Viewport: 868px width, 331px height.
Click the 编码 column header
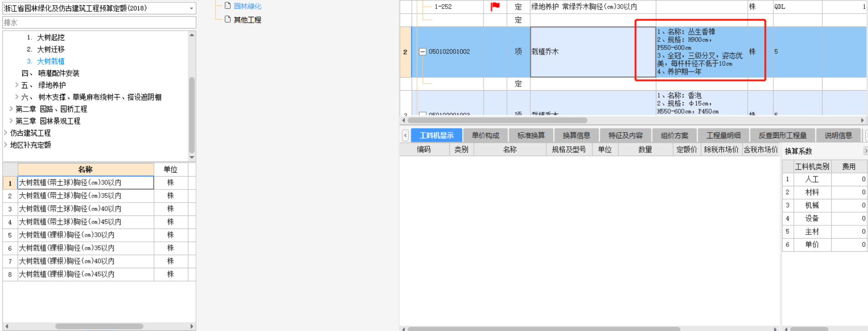point(424,149)
